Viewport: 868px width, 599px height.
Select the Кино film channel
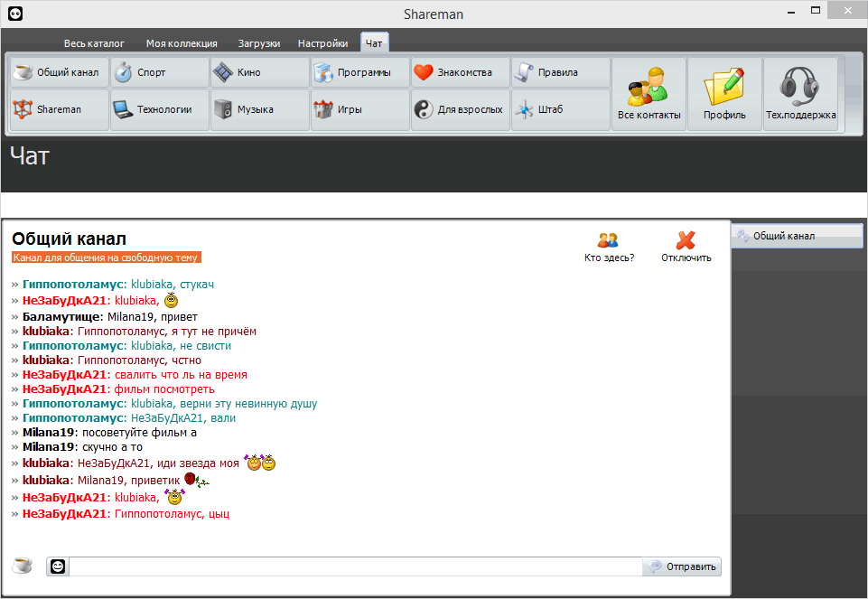[x=259, y=72]
